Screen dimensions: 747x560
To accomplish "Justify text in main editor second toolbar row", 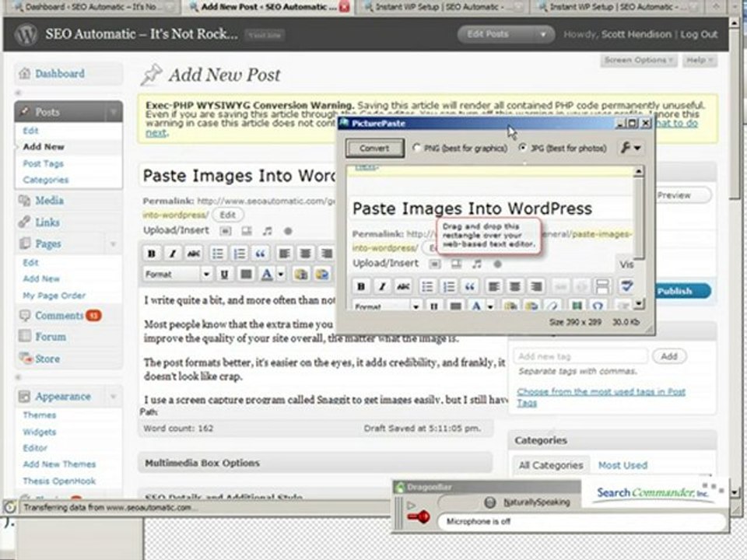I will tap(246, 275).
